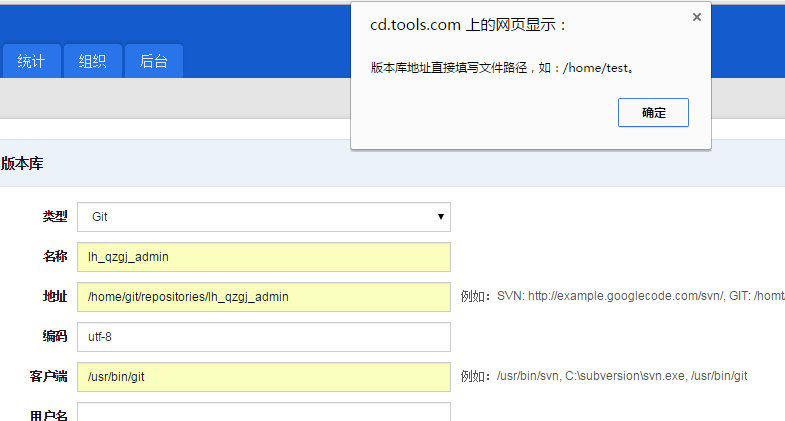785x421 pixels.
Task: Click the 客户端 field label
Action: point(49,377)
